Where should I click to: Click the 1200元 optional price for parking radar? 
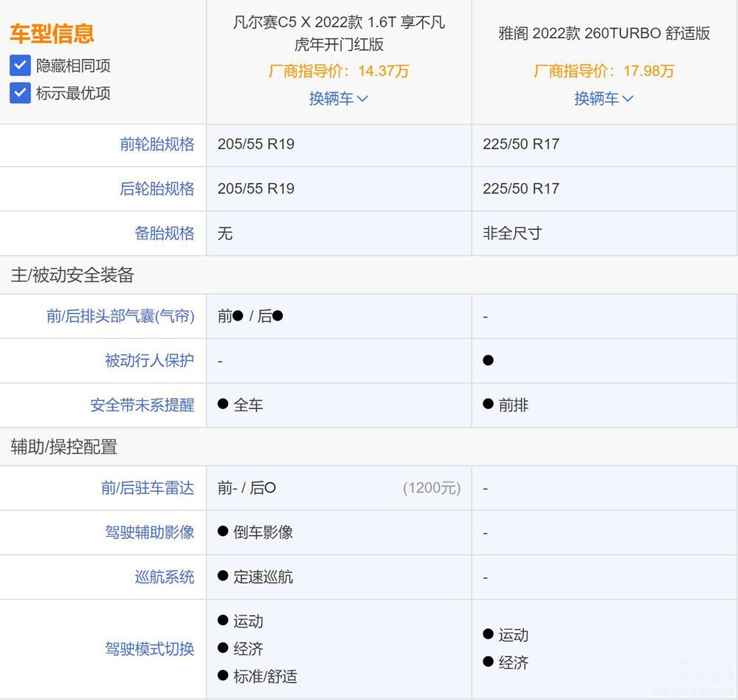(x=432, y=488)
